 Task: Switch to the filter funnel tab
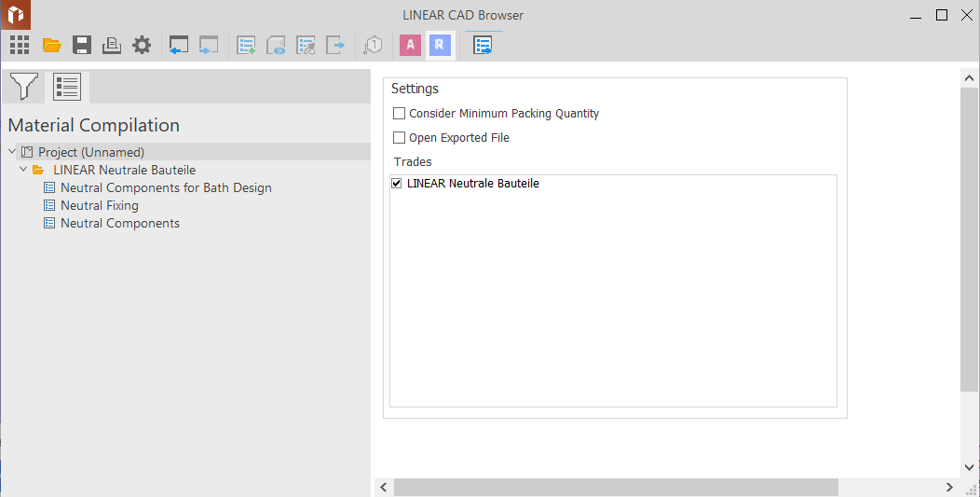pyautogui.click(x=23, y=87)
